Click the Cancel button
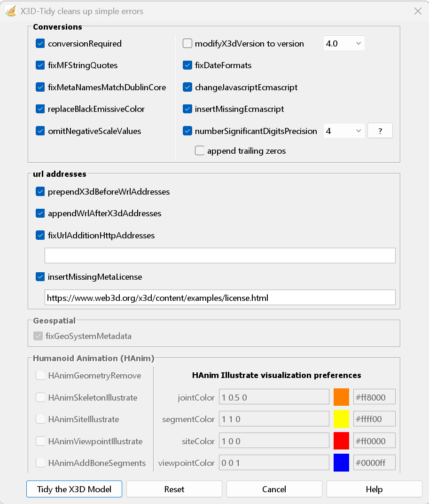429x504 pixels. pos(274,489)
